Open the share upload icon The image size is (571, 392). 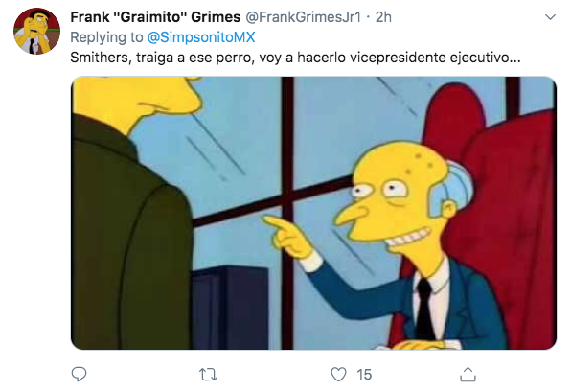tap(468, 374)
